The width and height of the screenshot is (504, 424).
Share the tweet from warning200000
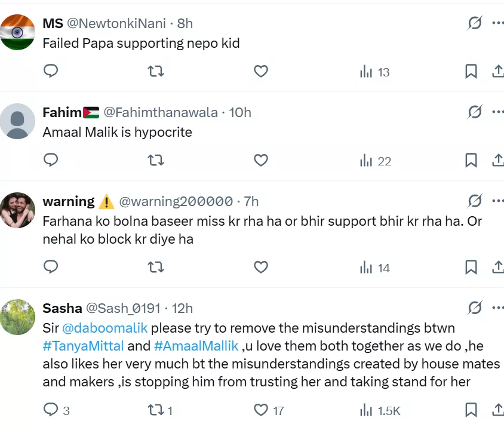(497, 268)
